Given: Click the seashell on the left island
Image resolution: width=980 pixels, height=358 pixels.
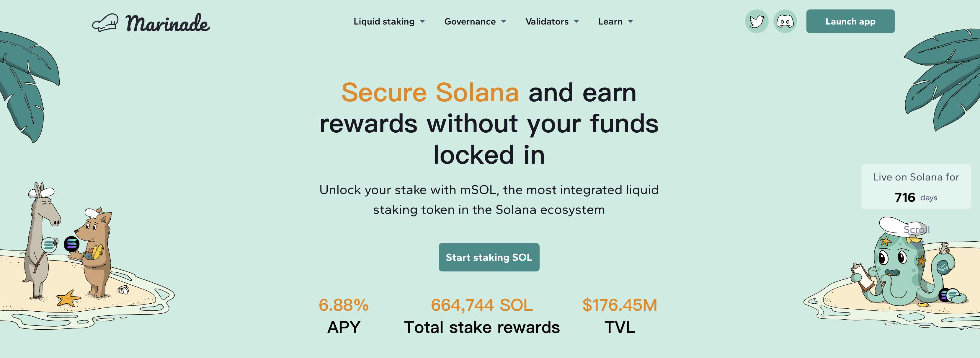Looking at the screenshot, I should coord(124,290).
